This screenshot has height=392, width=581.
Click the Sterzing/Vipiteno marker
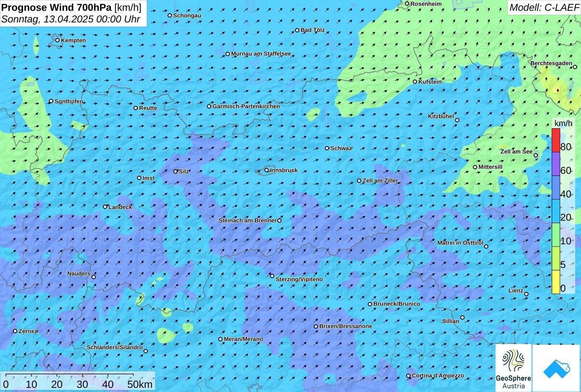(272, 276)
